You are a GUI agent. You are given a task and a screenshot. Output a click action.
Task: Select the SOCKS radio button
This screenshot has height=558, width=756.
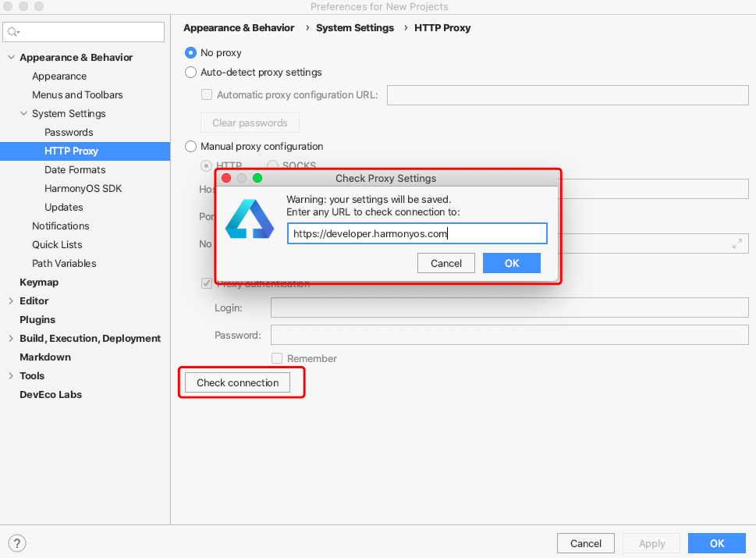coord(272,165)
